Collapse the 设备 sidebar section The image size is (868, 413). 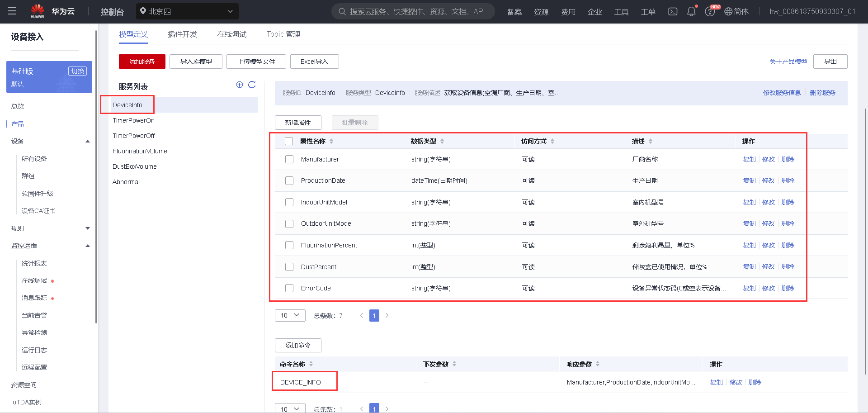pos(88,141)
